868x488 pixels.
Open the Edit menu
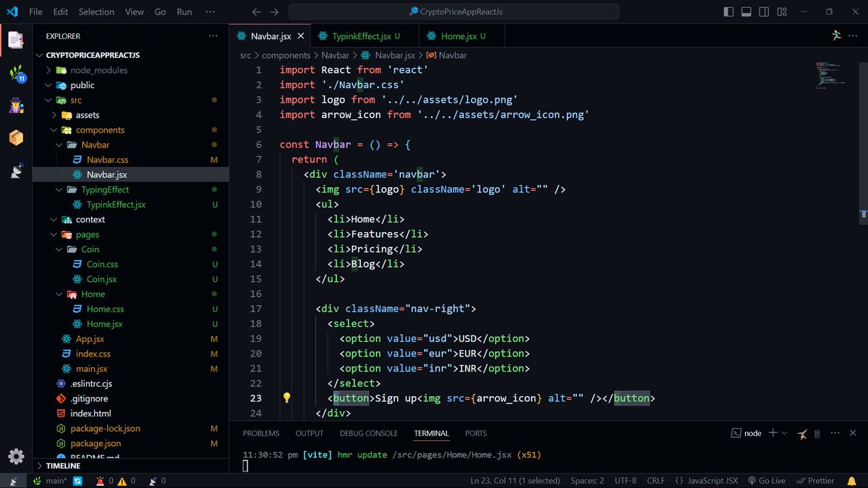pos(61,12)
